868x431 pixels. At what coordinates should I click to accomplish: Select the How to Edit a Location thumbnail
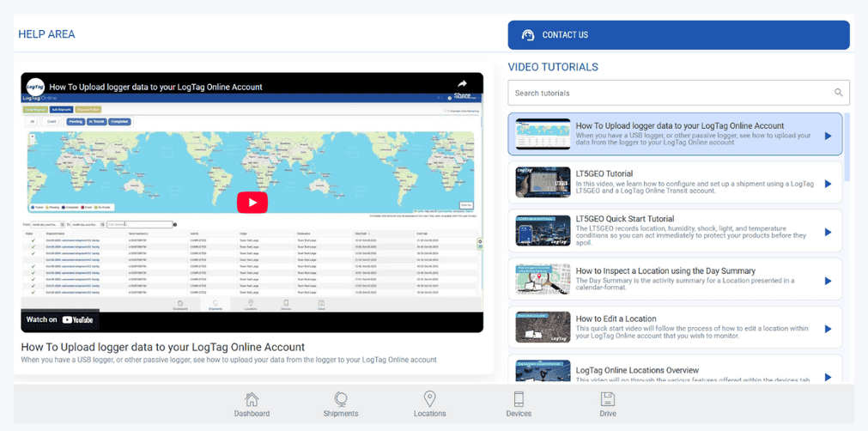(543, 327)
